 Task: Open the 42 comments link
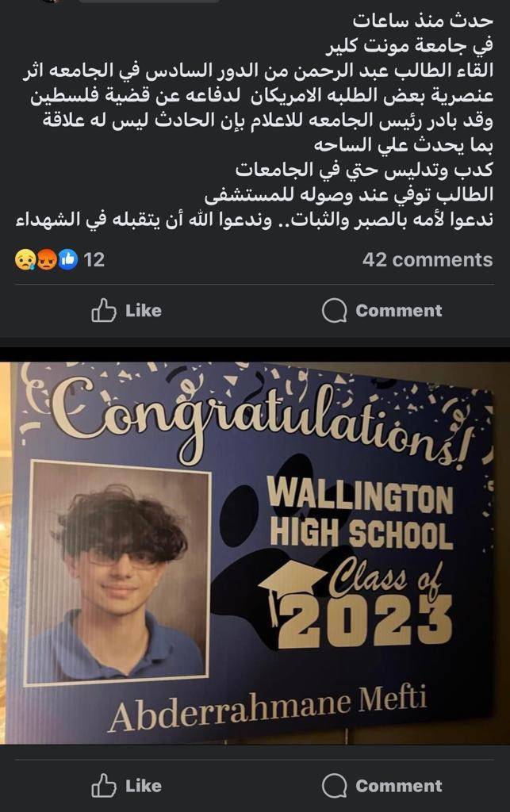click(x=428, y=259)
